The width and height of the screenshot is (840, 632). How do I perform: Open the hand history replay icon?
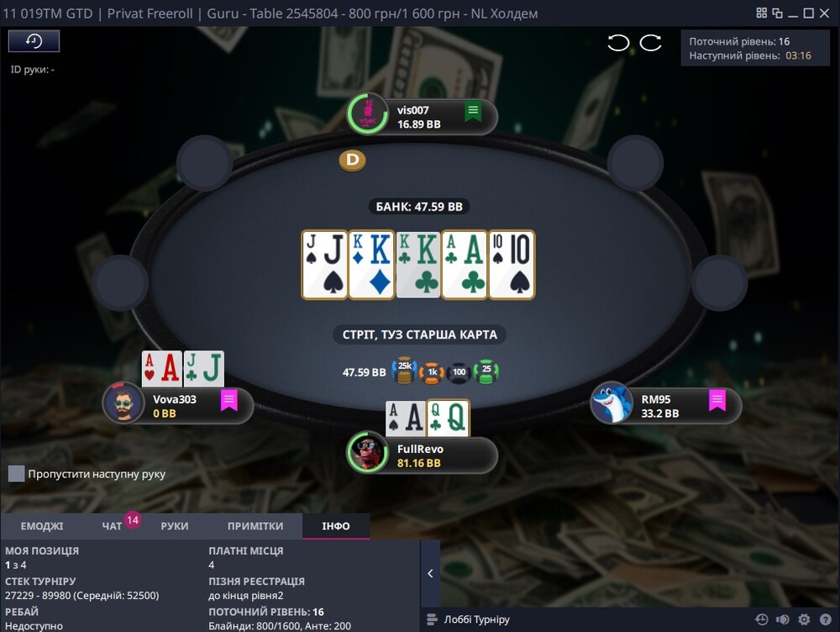tap(34, 41)
